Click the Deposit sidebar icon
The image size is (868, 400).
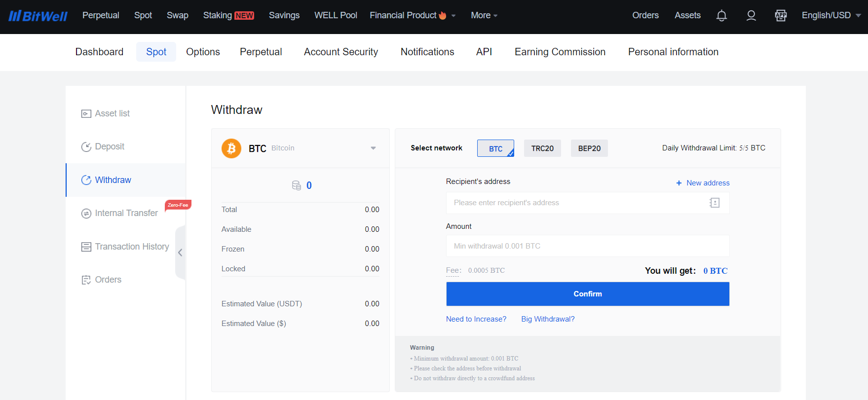(x=86, y=147)
